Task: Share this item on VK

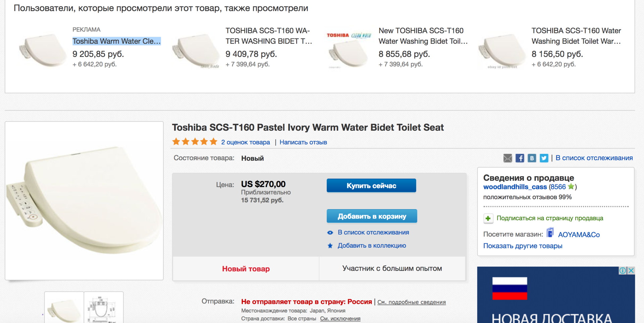Action: [x=532, y=158]
